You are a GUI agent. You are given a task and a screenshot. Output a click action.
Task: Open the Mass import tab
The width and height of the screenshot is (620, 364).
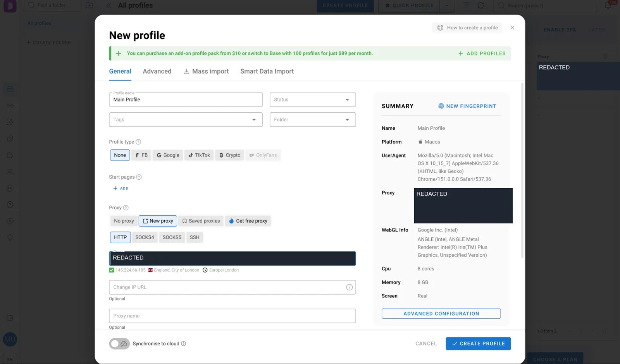click(206, 72)
